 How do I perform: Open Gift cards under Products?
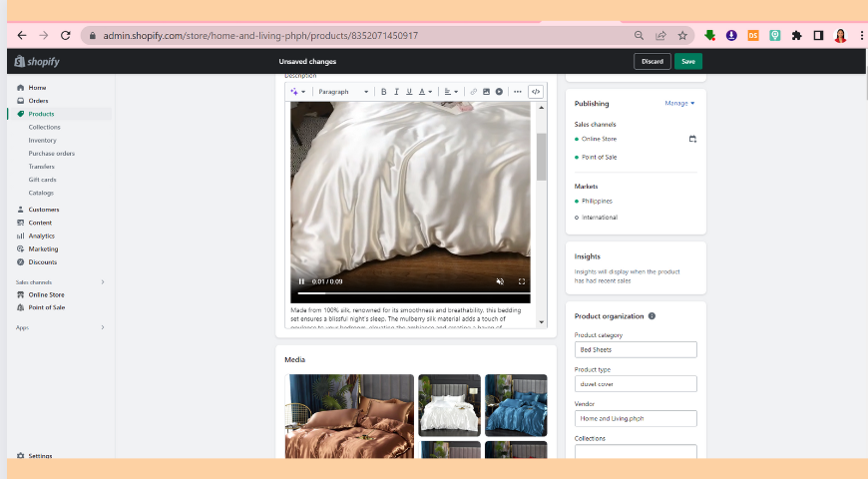pyautogui.click(x=42, y=180)
